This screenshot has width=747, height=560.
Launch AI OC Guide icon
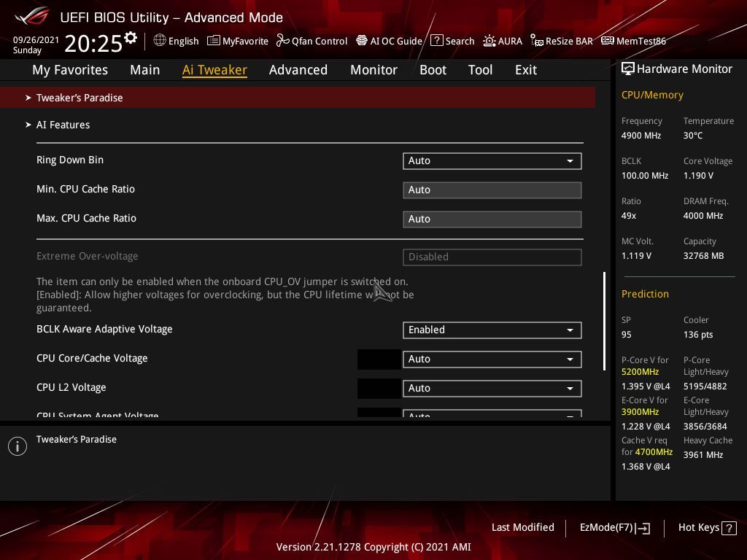coord(362,41)
